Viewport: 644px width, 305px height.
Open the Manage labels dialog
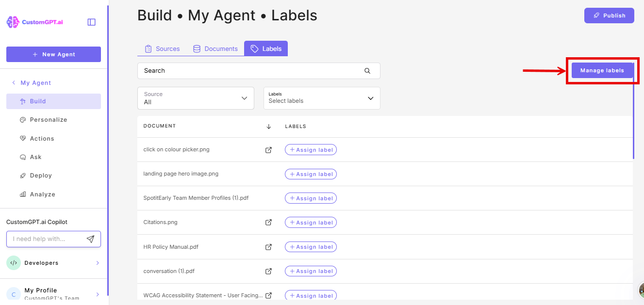(602, 70)
